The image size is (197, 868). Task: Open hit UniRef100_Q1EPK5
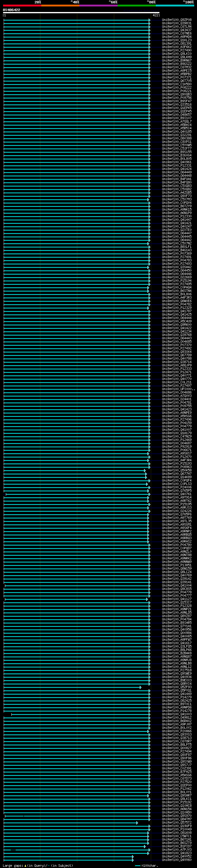176,108
